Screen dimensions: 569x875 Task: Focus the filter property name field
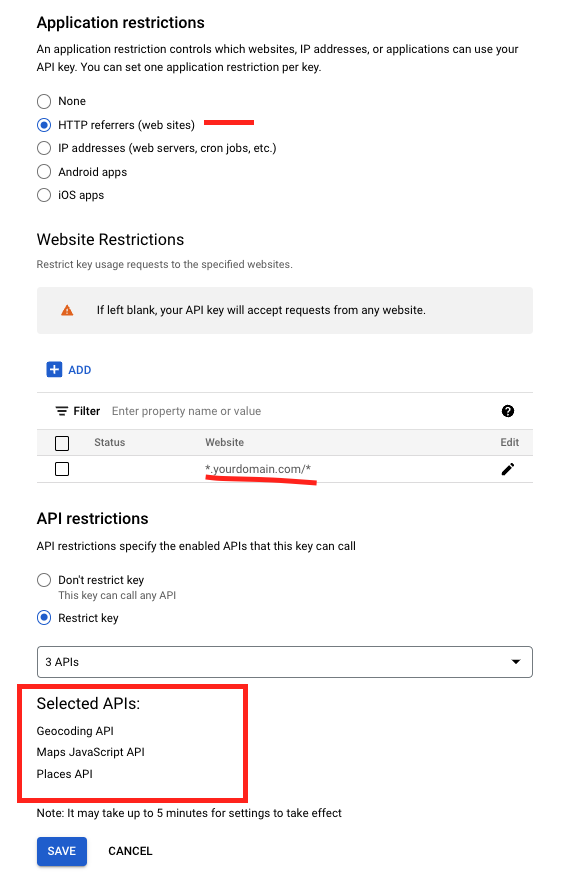point(186,411)
